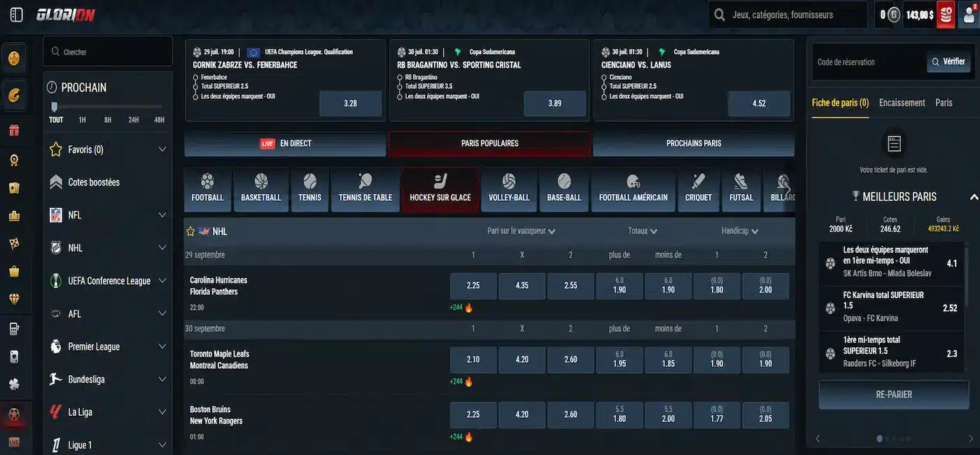Open the gold coin icon in left rail
Image resolution: width=980 pixels, height=455 pixels.
pos(14,58)
